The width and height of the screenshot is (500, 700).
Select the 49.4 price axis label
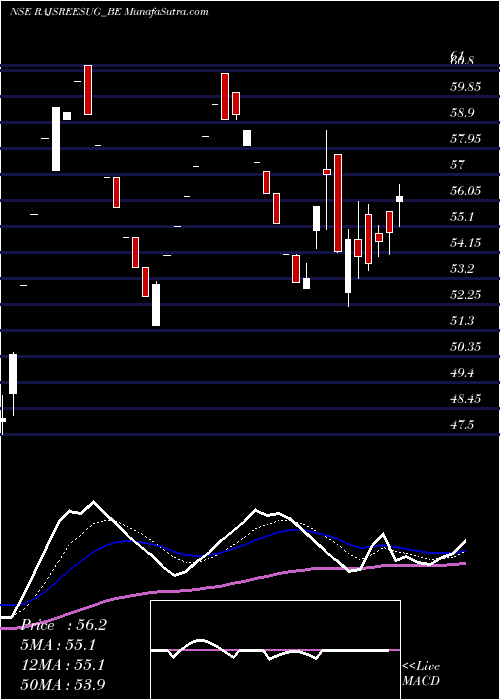[x=462, y=373]
